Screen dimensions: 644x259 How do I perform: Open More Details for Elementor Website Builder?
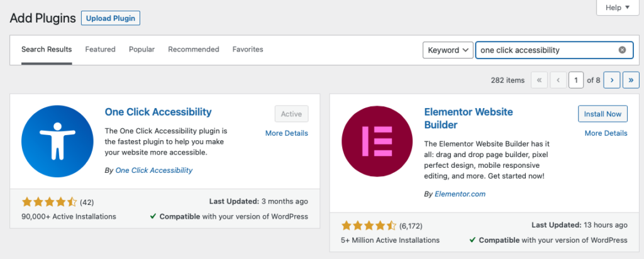point(606,133)
